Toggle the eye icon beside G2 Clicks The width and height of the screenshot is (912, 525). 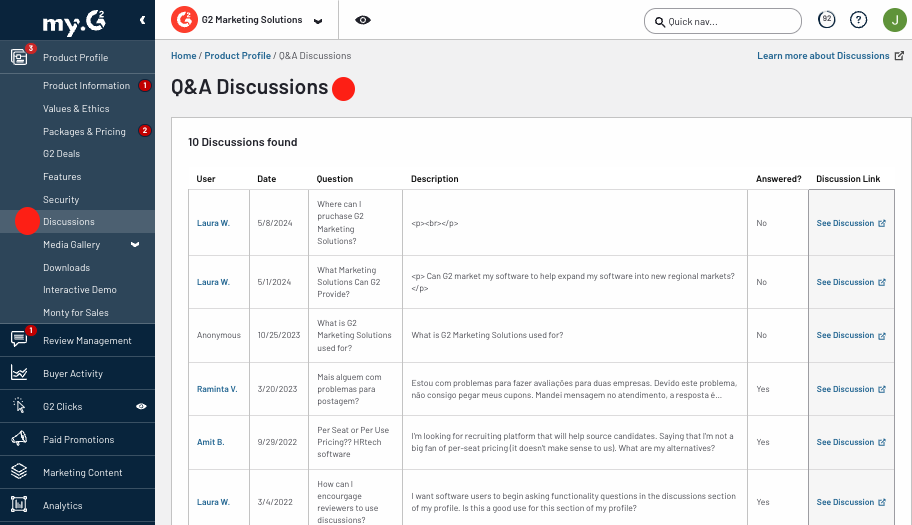coord(141,406)
